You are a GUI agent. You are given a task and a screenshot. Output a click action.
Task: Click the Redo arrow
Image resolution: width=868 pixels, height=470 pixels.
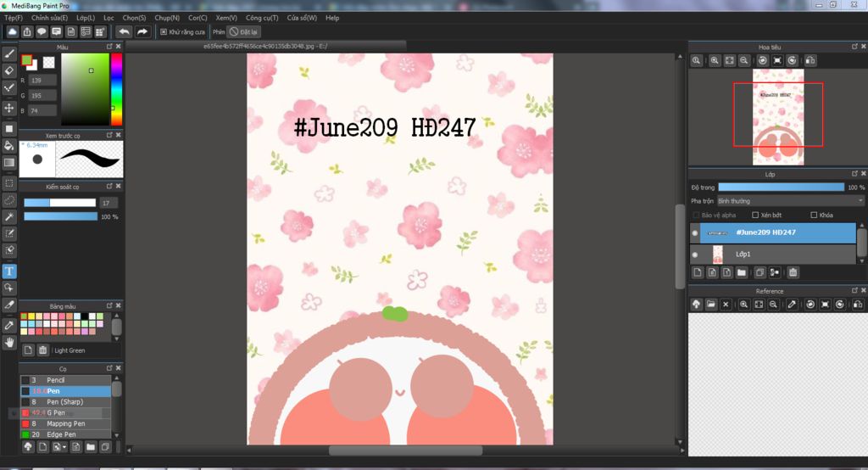(142, 31)
